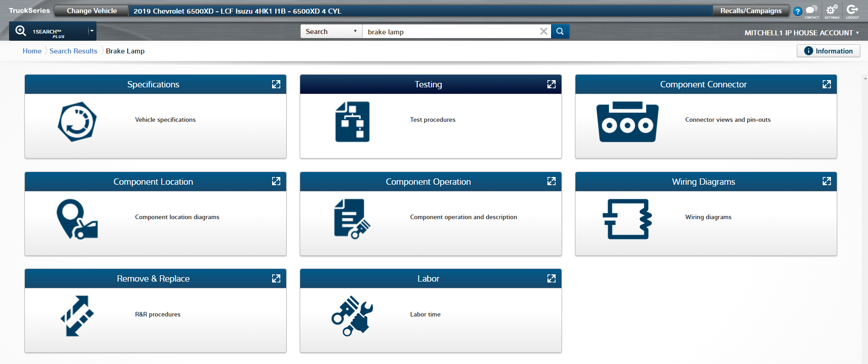Go to Home breadcrumb link
The image size is (868, 364).
click(x=32, y=51)
